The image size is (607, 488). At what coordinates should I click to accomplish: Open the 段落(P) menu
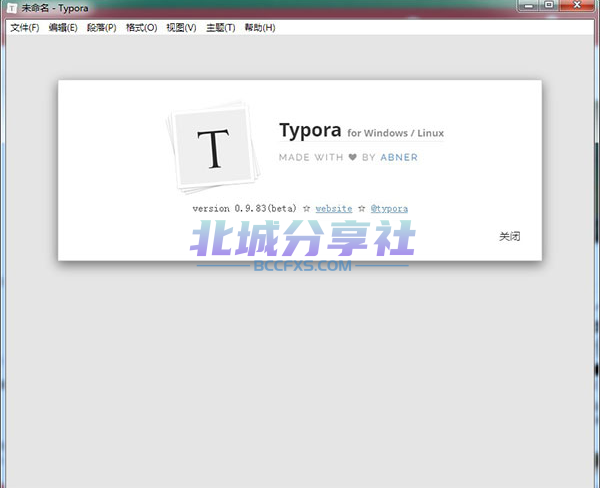click(101, 28)
